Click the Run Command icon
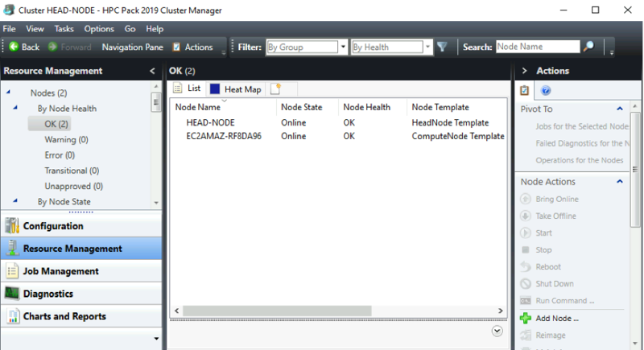 coord(526,301)
